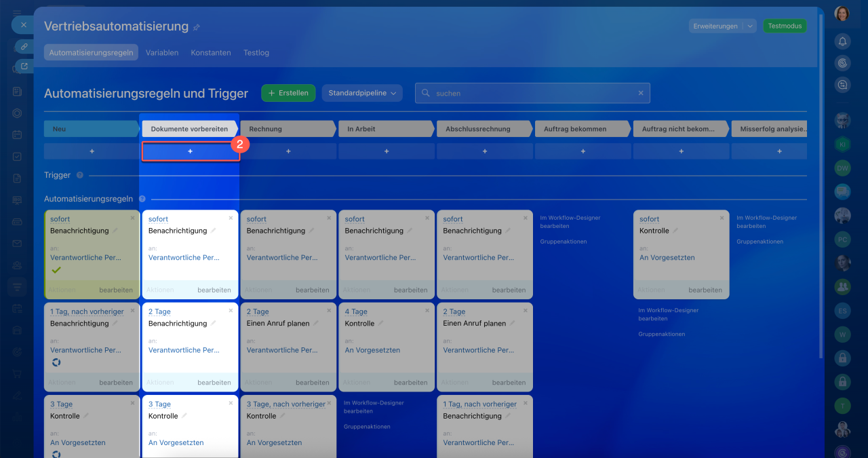This screenshot has height=458, width=868.
Task: Add a rule under the Neu stage
Action: click(92, 151)
